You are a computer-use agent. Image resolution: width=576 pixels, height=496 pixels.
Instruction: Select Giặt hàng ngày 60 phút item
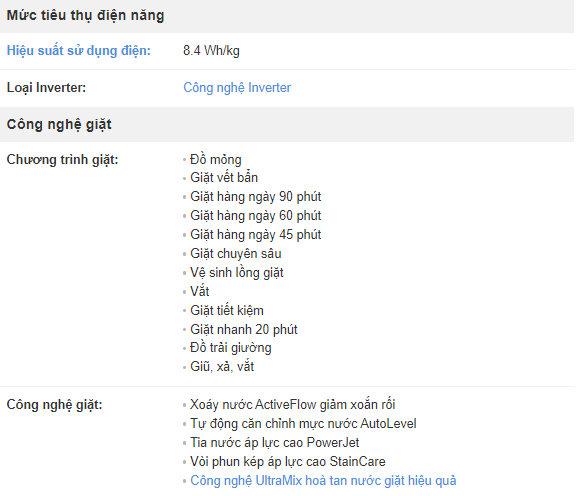(x=255, y=216)
